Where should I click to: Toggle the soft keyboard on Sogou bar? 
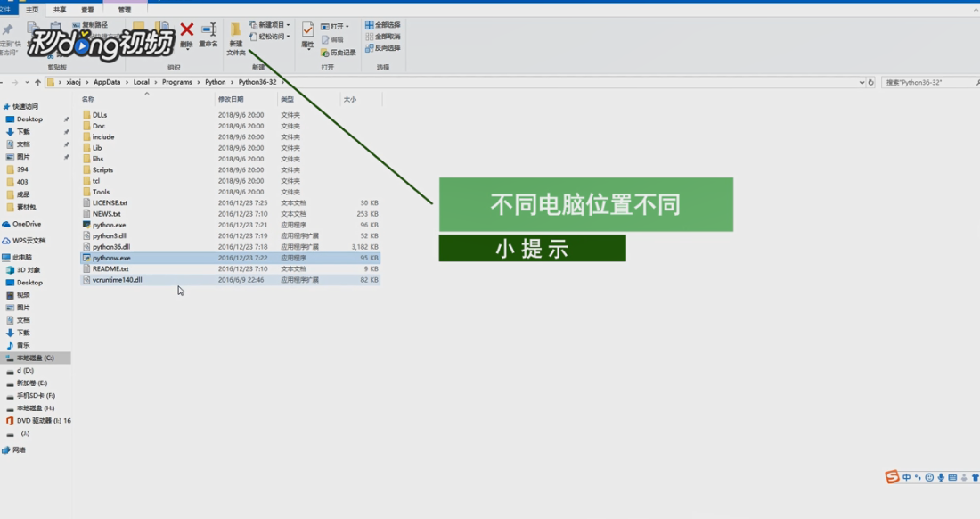[x=952, y=477]
